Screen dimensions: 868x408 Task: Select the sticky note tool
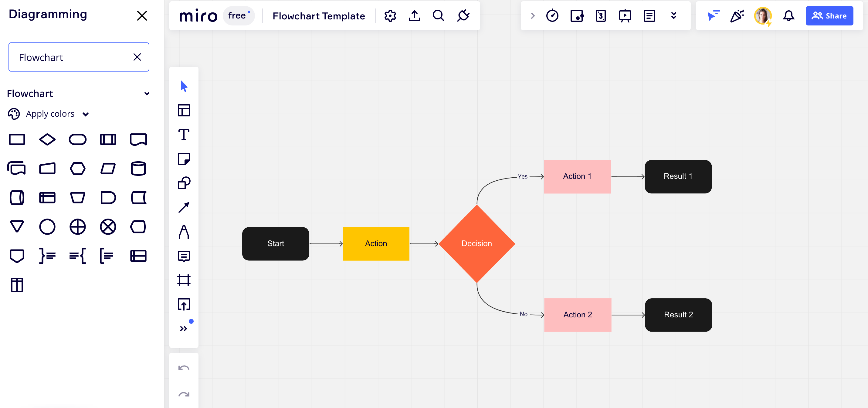pos(184,159)
